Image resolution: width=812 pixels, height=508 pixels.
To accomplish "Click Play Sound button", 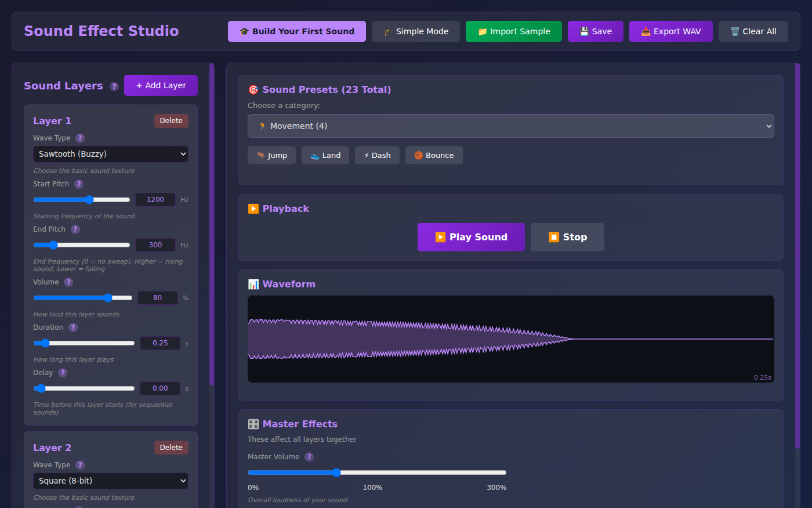I will pos(471,237).
